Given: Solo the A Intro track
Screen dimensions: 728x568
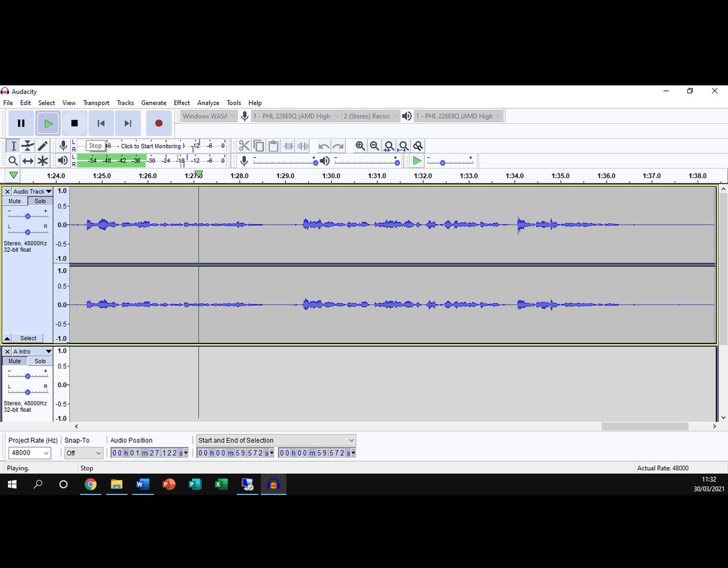Looking at the screenshot, I should [x=40, y=360].
